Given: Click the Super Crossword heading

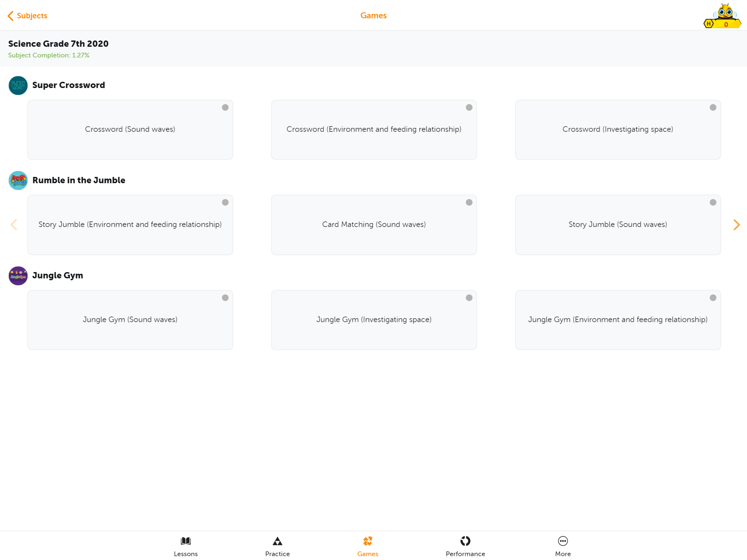Looking at the screenshot, I should pyautogui.click(x=69, y=85).
